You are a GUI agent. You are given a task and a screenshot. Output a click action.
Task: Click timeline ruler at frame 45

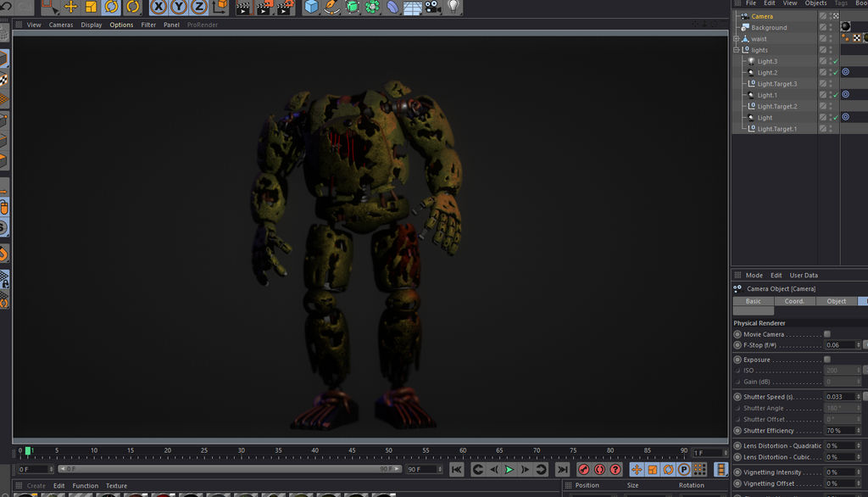click(x=352, y=453)
